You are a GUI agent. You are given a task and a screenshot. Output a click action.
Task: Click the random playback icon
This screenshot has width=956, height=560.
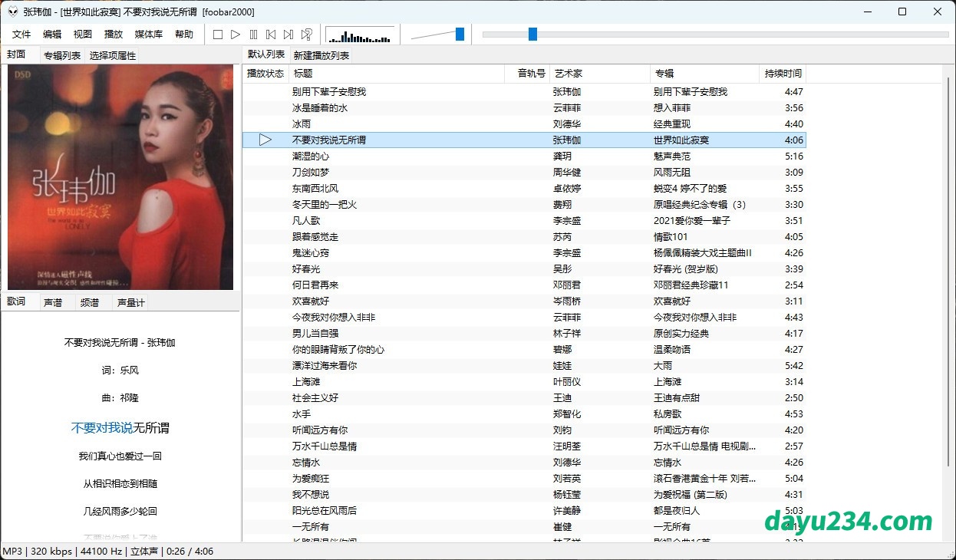pos(306,35)
